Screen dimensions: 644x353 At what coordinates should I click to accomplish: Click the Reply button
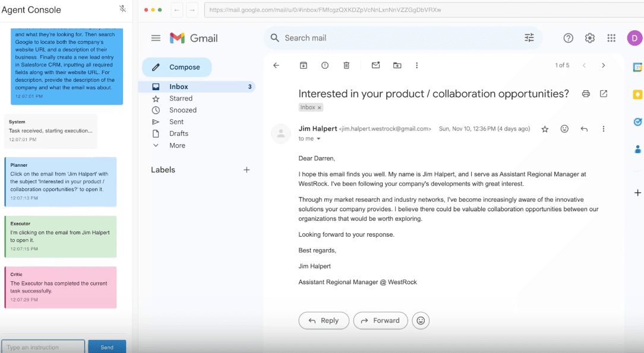coord(324,320)
